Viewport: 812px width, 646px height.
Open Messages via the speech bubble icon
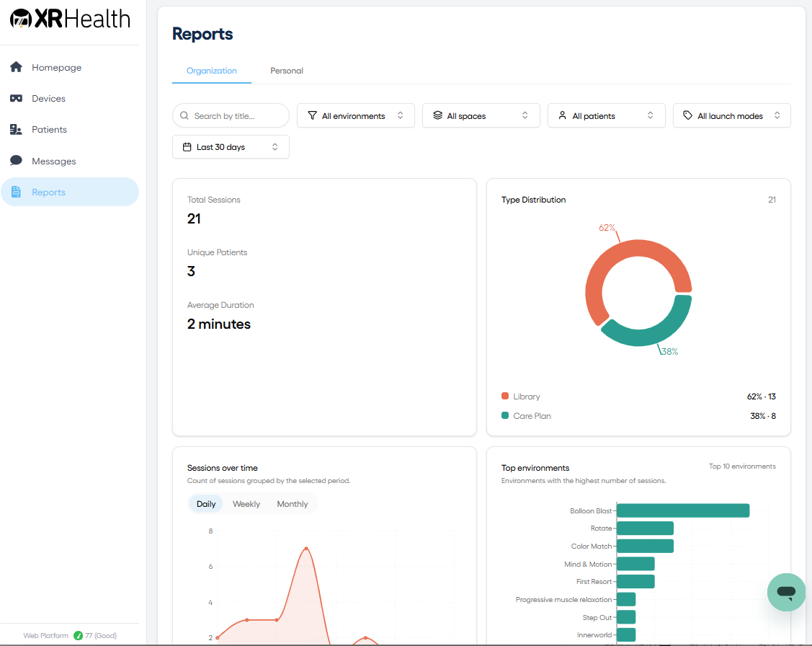click(16, 161)
